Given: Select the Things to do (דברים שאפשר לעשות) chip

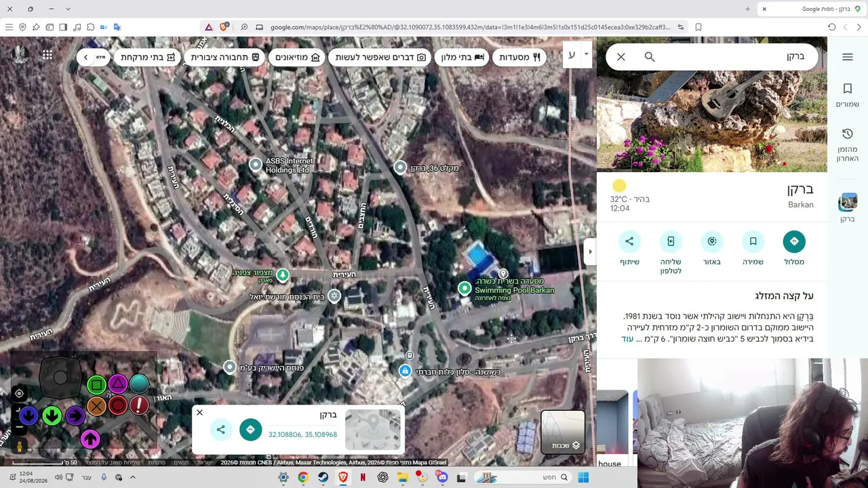Looking at the screenshot, I should [x=380, y=57].
